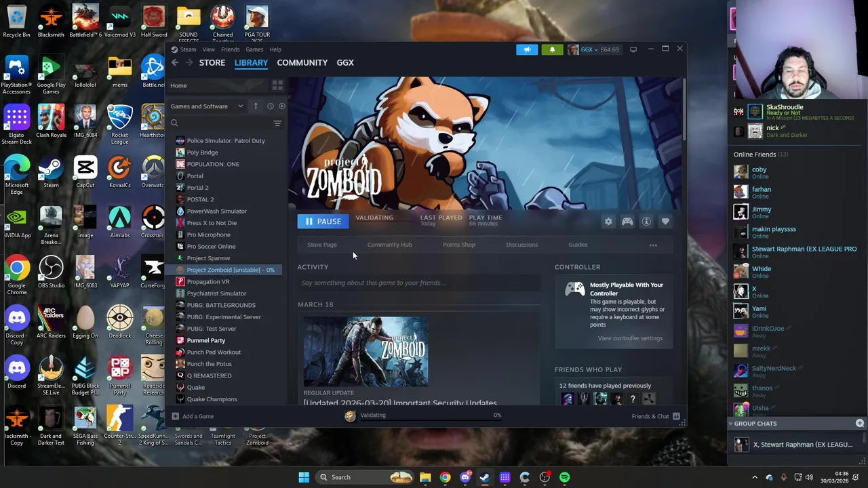Open the View menu

(x=209, y=49)
